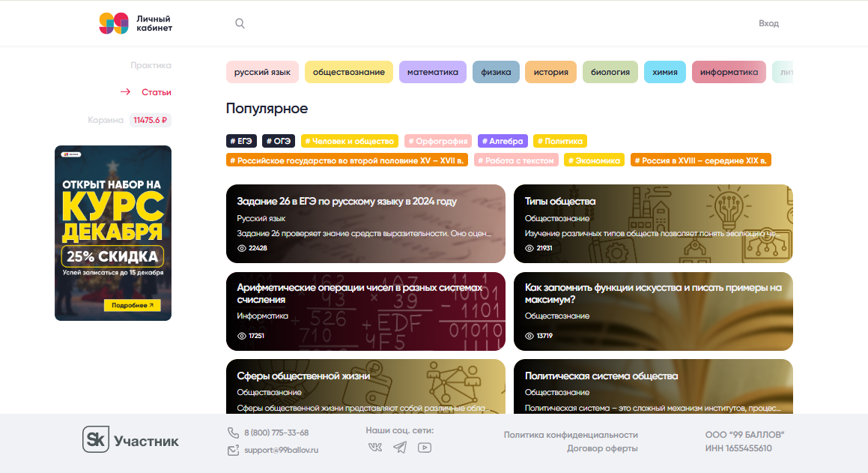This screenshot has width=868, height=473.
Task: Select the # Орфография tag
Action: (438, 141)
